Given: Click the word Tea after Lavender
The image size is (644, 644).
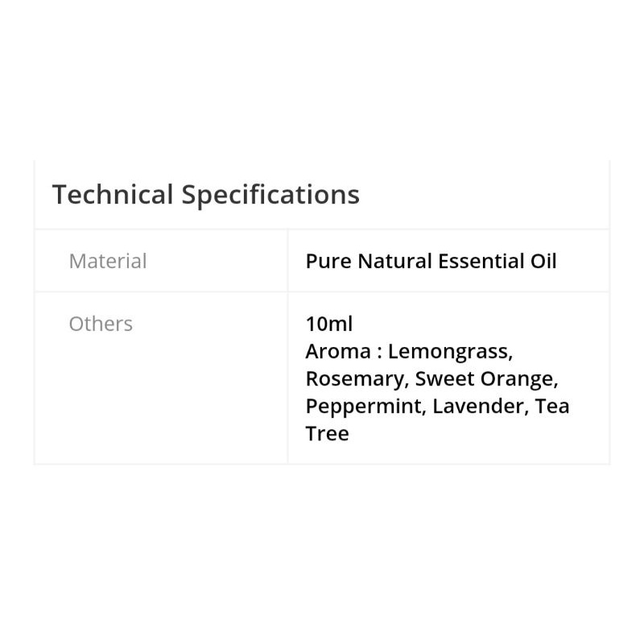Looking at the screenshot, I should point(552,406).
